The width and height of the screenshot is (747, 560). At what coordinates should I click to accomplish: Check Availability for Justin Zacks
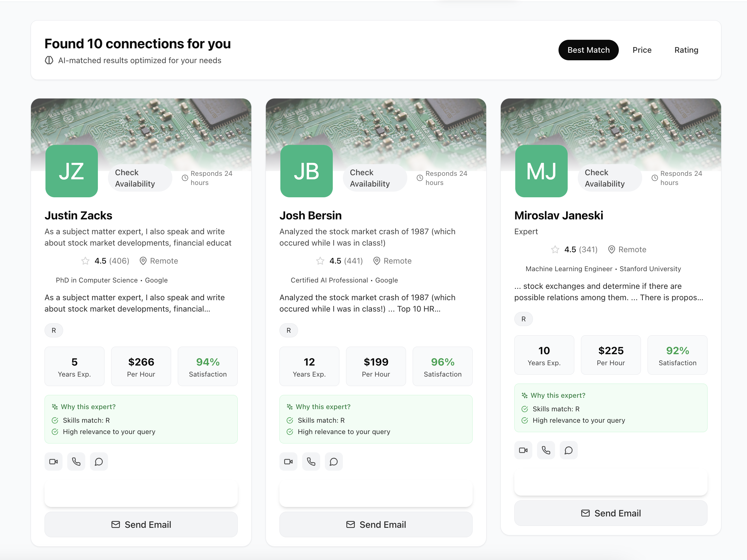click(140, 178)
